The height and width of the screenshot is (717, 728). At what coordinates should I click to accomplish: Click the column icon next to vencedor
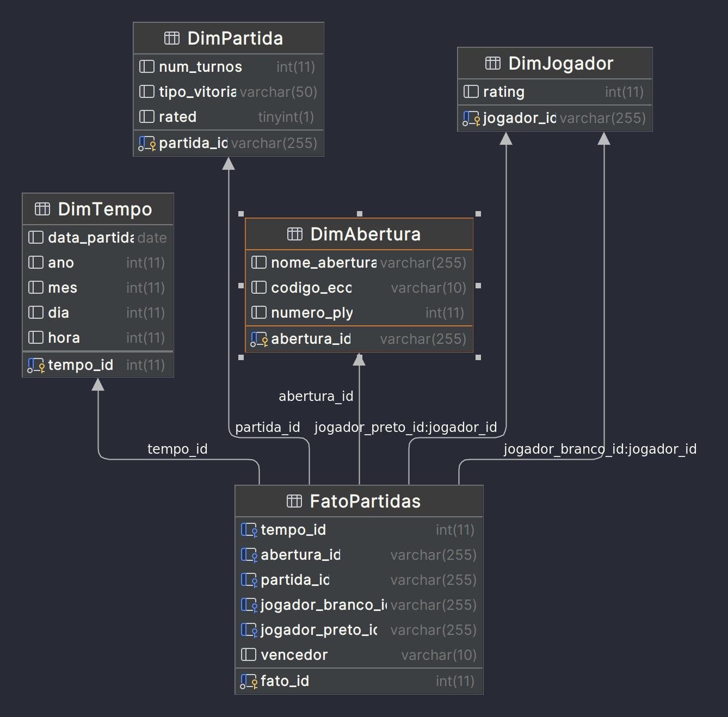pos(249,654)
